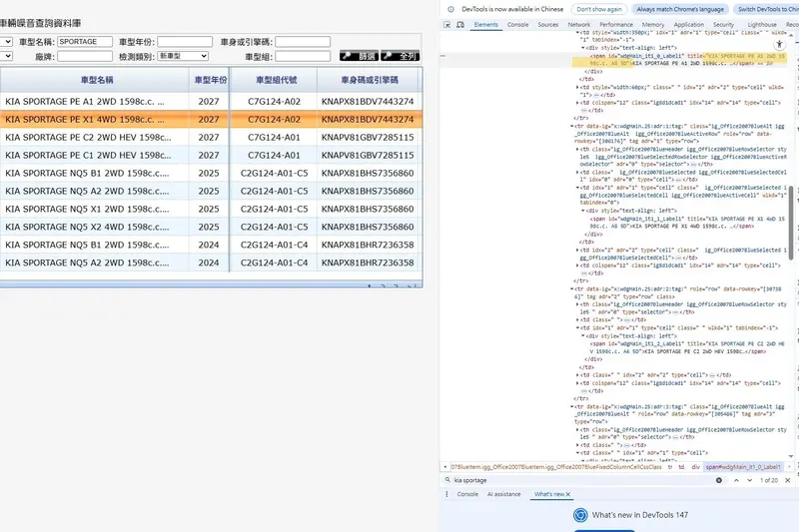799x532 pixels.
Task: Open the Console tab in DevTools
Action: pos(517,24)
